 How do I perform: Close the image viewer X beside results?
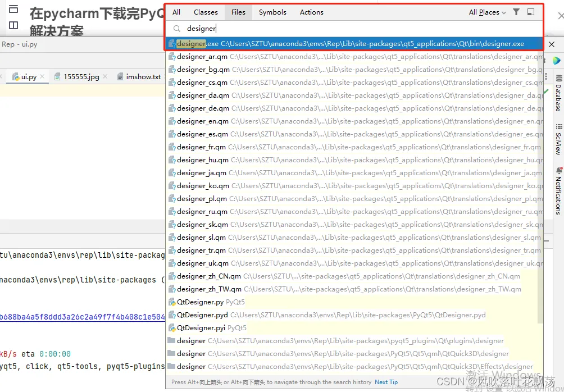pos(552,44)
